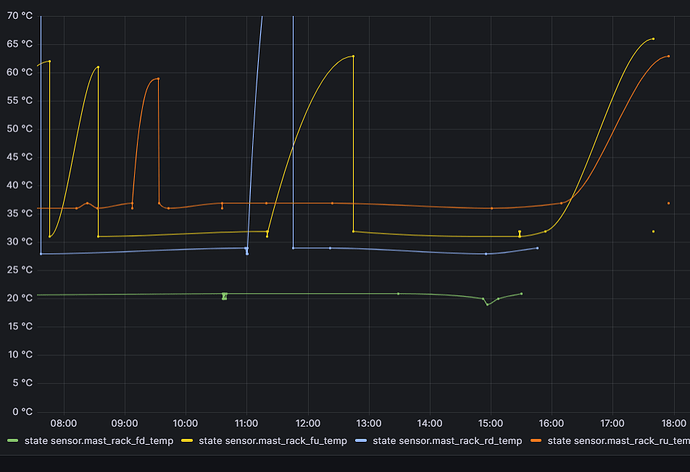This screenshot has width=690, height=472.
Task: Click the 09:00 time axis label
Action: coord(125,423)
